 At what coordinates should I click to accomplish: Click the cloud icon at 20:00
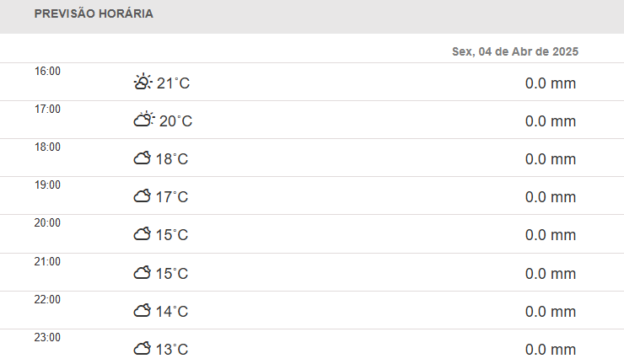pos(142,233)
